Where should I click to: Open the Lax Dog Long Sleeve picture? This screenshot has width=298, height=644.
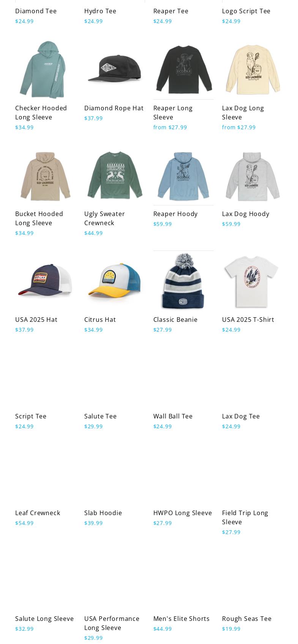point(252,69)
